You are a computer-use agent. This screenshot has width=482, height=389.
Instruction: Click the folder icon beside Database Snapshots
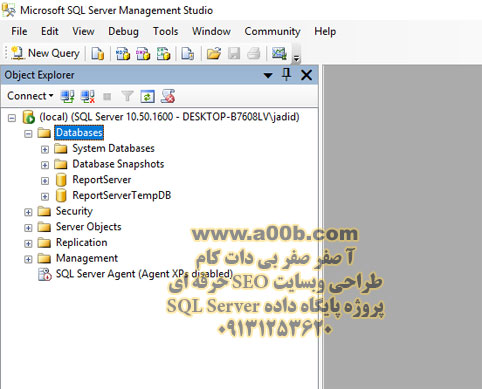pyautogui.click(x=61, y=164)
